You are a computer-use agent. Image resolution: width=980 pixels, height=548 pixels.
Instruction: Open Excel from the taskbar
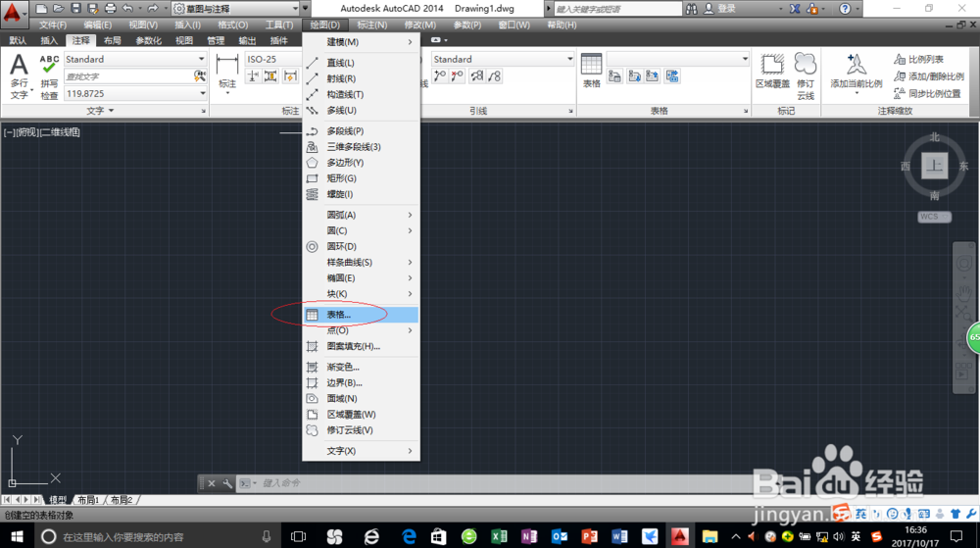(499, 537)
